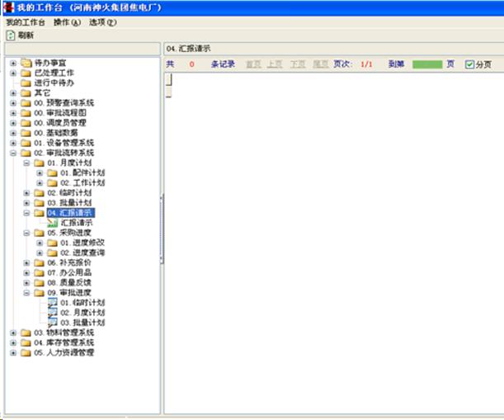The image size is (504, 420).
Task: Expand the 01. 设备管理系统 tree node
Action: [13, 143]
